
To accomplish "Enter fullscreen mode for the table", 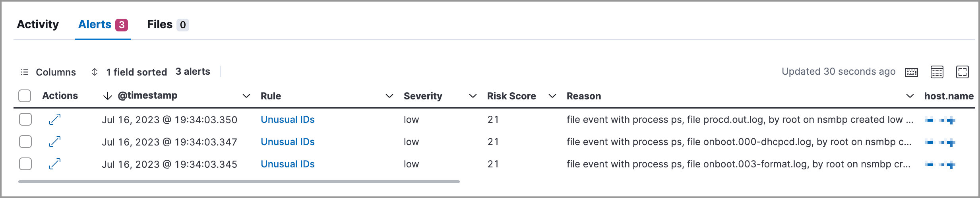I will pos(963,72).
